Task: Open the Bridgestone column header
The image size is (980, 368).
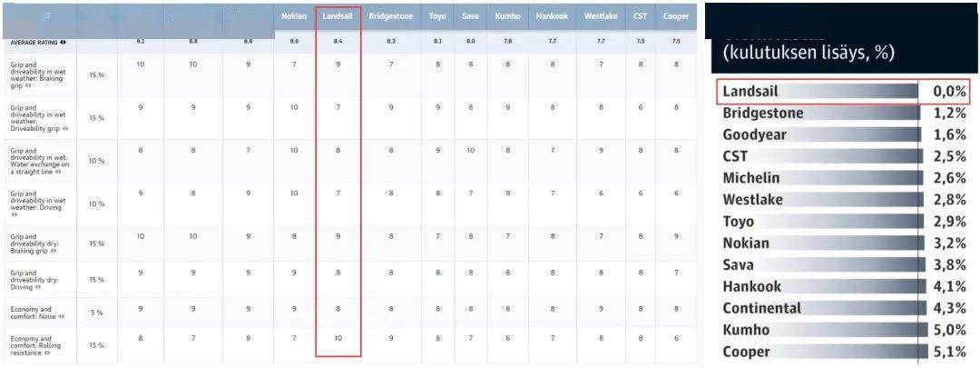Action: coord(390,17)
